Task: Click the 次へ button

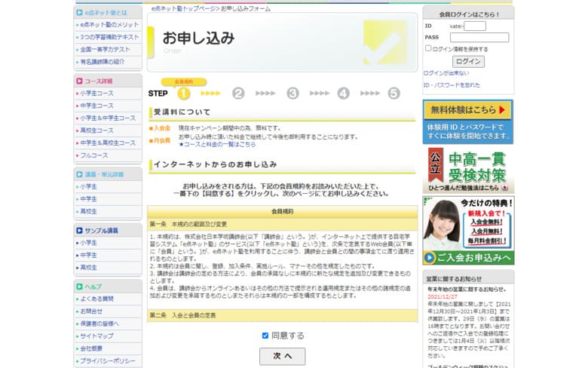Action: tap(283, 356)
